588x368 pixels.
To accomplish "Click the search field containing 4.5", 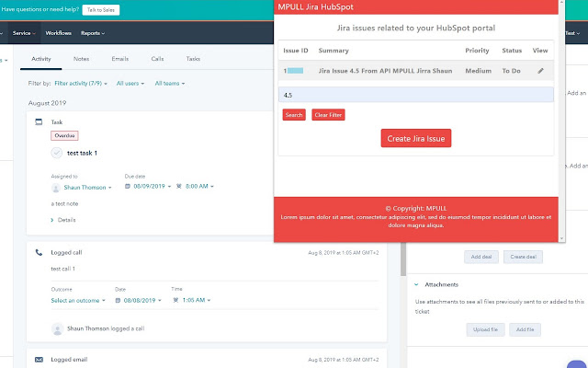I will 416,95.
